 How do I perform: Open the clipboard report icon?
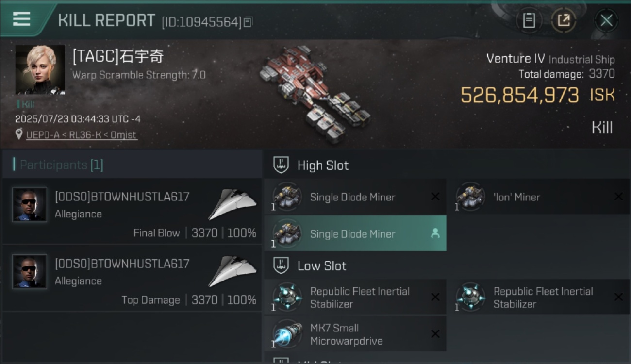[529, 20]
